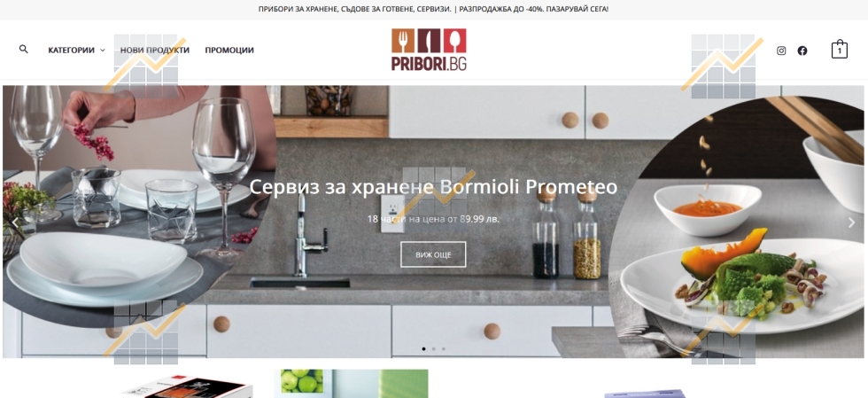Image resolution: width=868 pixels, height=398 pixels.
Task: Go to the previous slide arrow
Action: point(16,222)
